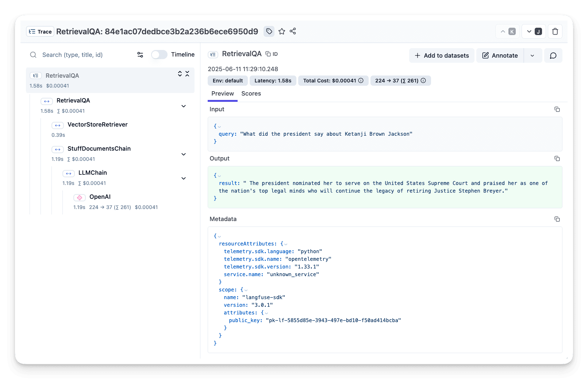588x379 pixels.
Task: Switch to the Scores tab
Action: (251, 94)
